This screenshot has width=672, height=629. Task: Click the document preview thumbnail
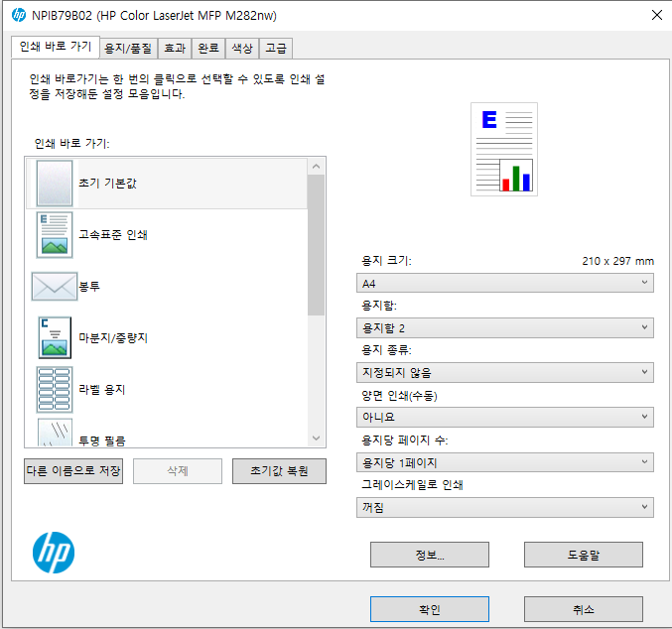504,149
